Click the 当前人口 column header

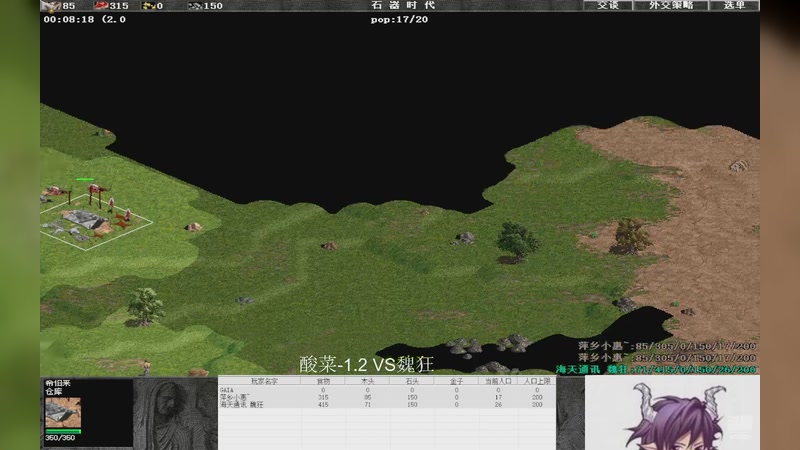pos(498,381)
